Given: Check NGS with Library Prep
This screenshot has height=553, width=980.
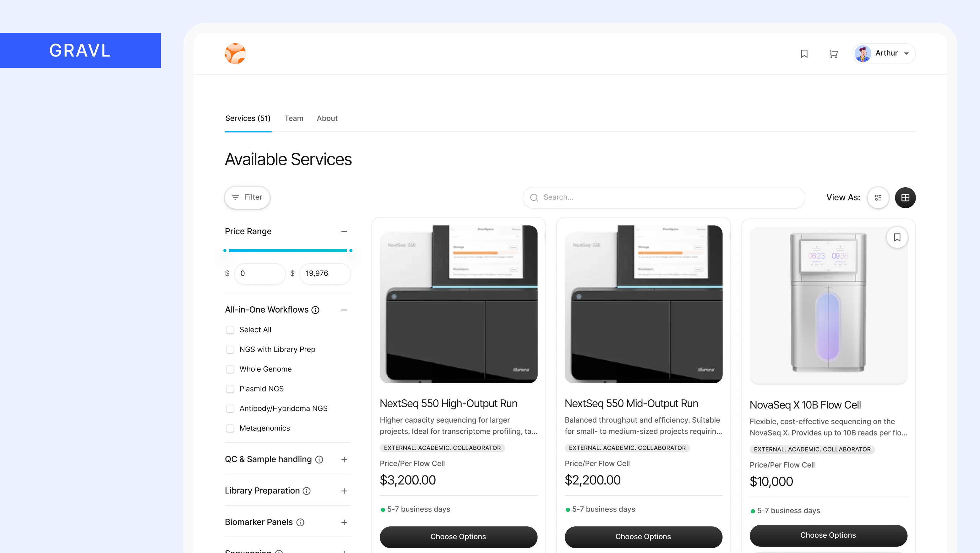Looking at the screenshot, I should 230,349.
